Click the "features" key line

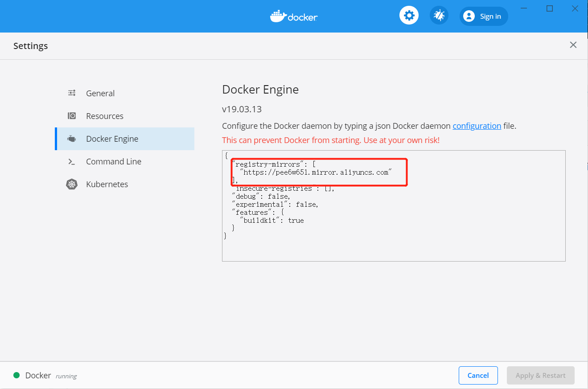258,212
